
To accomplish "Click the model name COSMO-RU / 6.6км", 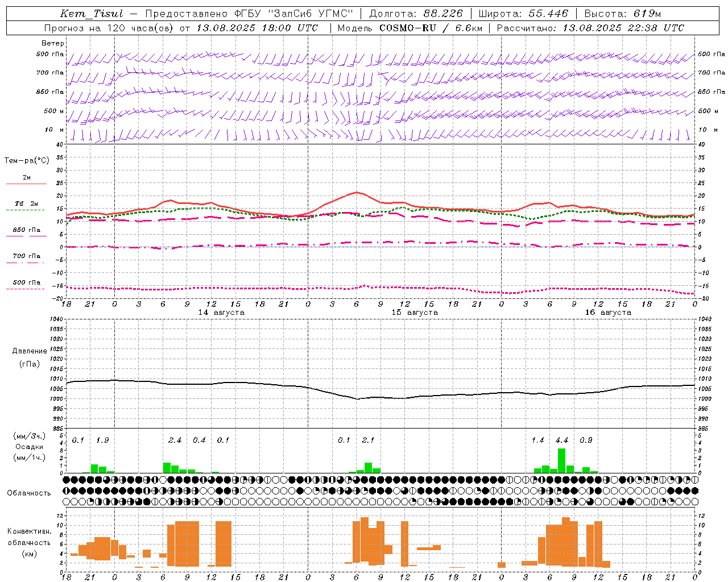I will (431, 28).
